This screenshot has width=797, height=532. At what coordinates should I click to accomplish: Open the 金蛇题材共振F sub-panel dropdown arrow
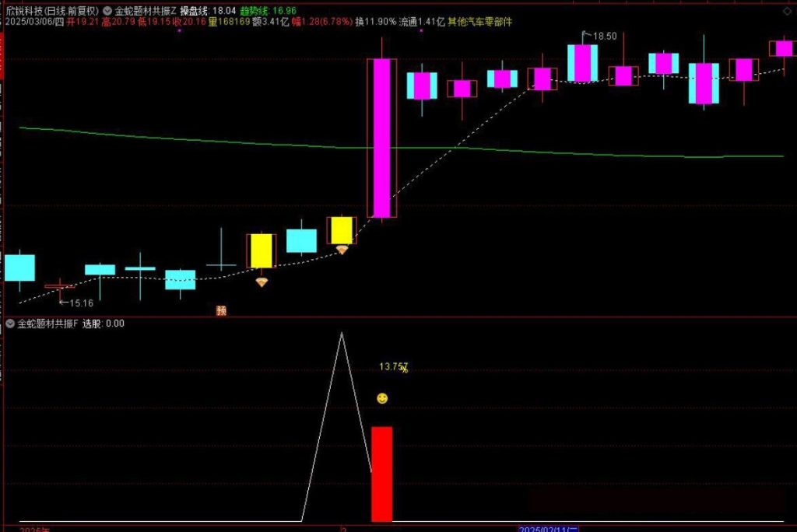tap(10, 324)
